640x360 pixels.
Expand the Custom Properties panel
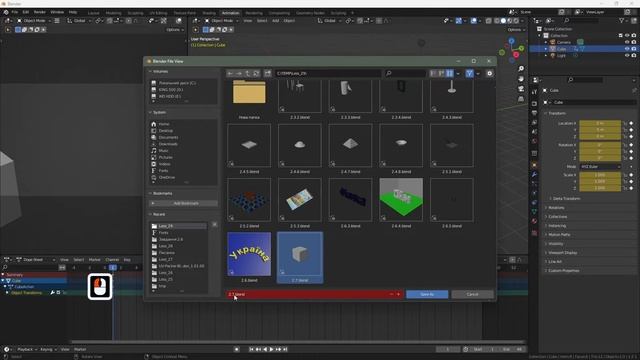(563, 271)
